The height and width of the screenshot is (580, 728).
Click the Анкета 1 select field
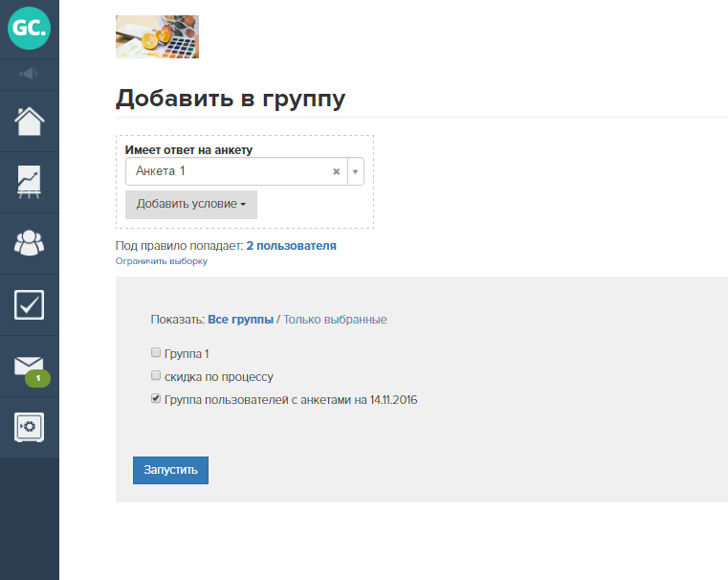[x=245, y=171]
